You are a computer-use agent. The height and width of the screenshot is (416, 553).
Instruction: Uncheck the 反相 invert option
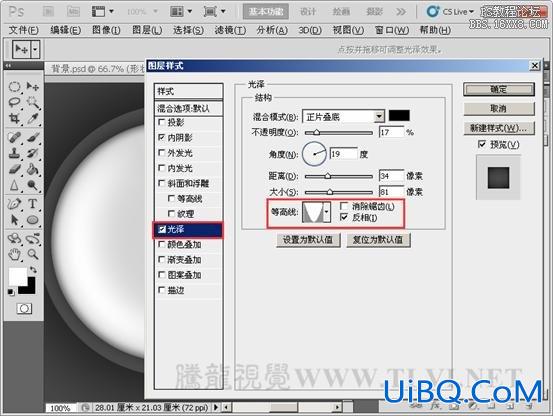click(x=344, y=217)
